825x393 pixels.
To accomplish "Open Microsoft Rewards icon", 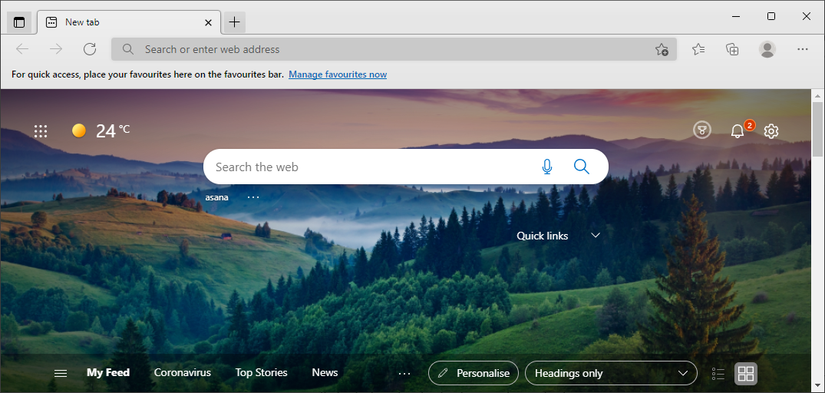I will (x=702, y=130).
